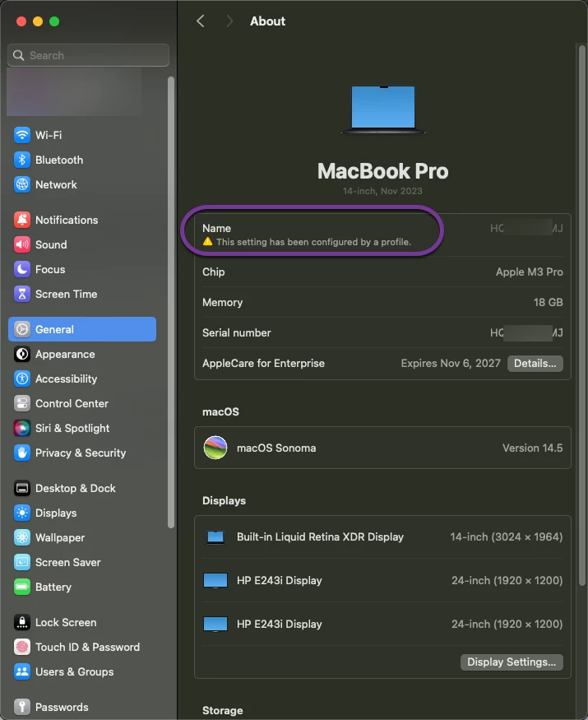588x720 pixels.
Task: Select the Focus moon icon
Action: [22, 270]
